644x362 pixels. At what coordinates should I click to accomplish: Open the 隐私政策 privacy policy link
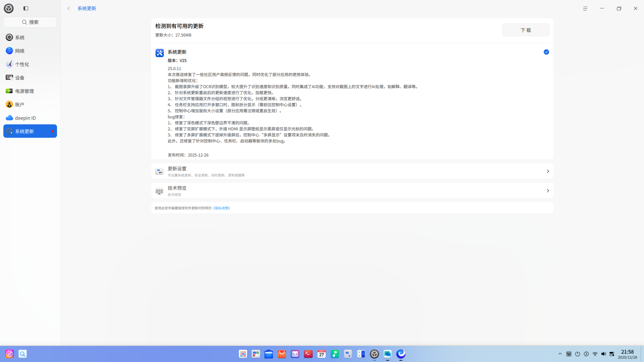click(222, 208)
